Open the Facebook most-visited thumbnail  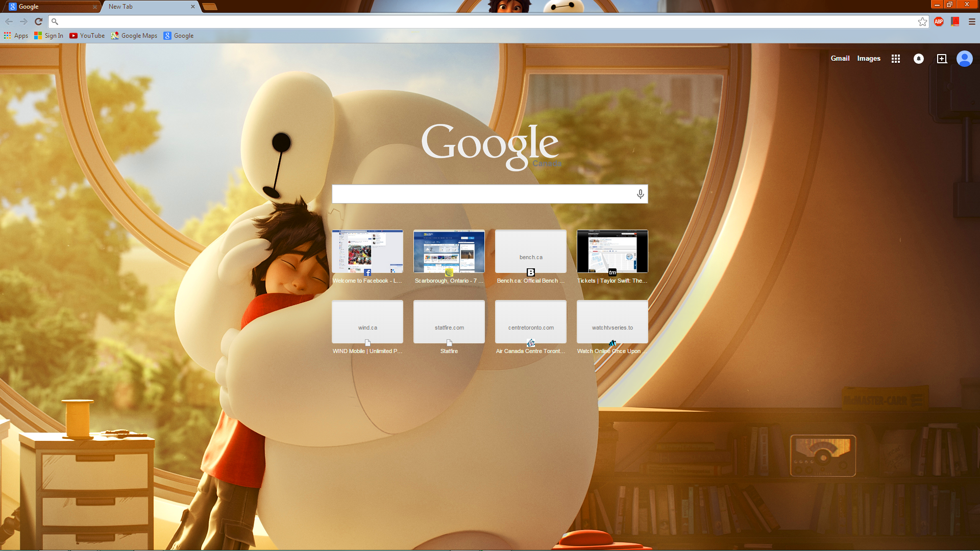[367, 252]
